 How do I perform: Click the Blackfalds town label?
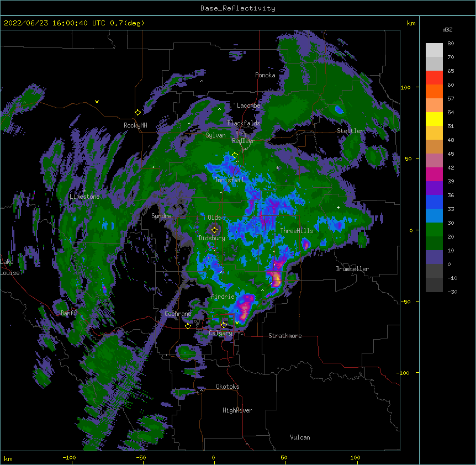coord(244,123)
